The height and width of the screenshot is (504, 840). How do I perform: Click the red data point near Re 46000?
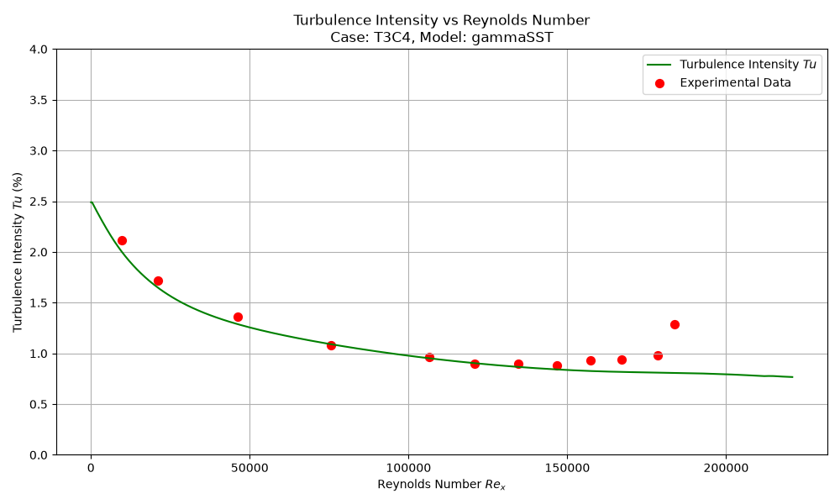tap(238, 318)
